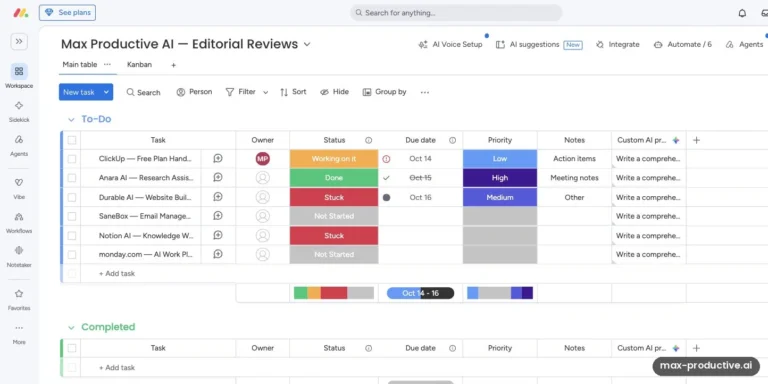Open Automate / 6 panel
Viewport: 768px width, 384px height.
[683, 45]
